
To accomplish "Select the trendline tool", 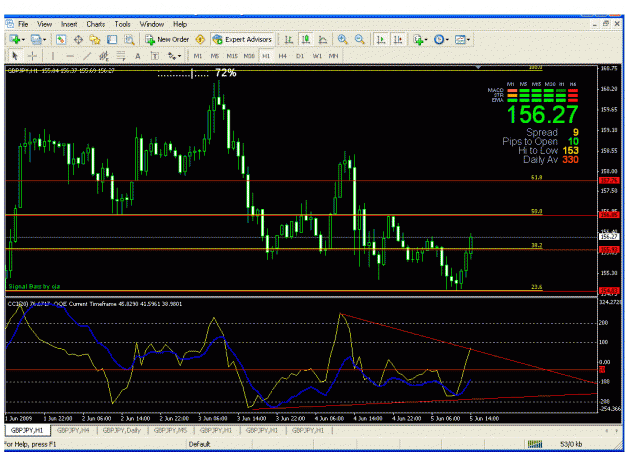I will tap(87, 56).
